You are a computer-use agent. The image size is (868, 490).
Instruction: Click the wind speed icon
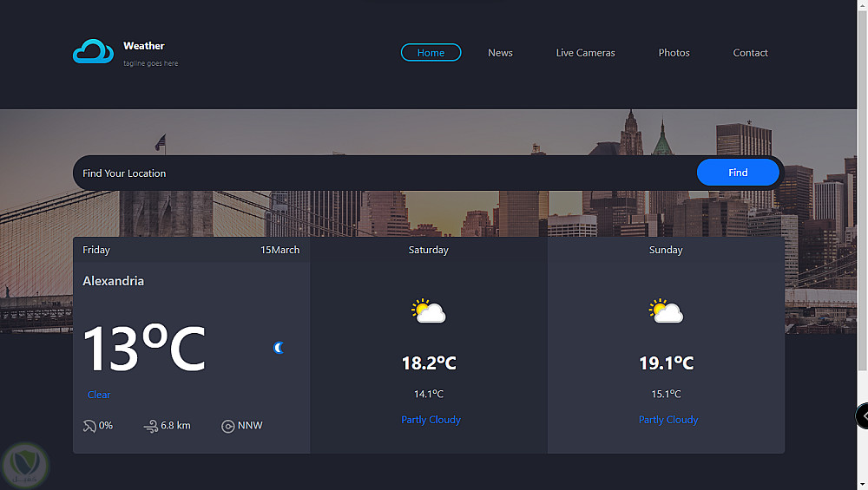(150, 426)
